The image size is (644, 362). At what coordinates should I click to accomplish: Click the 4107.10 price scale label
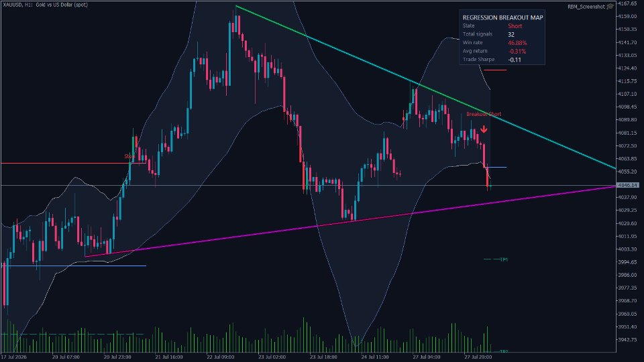point(627,94)
